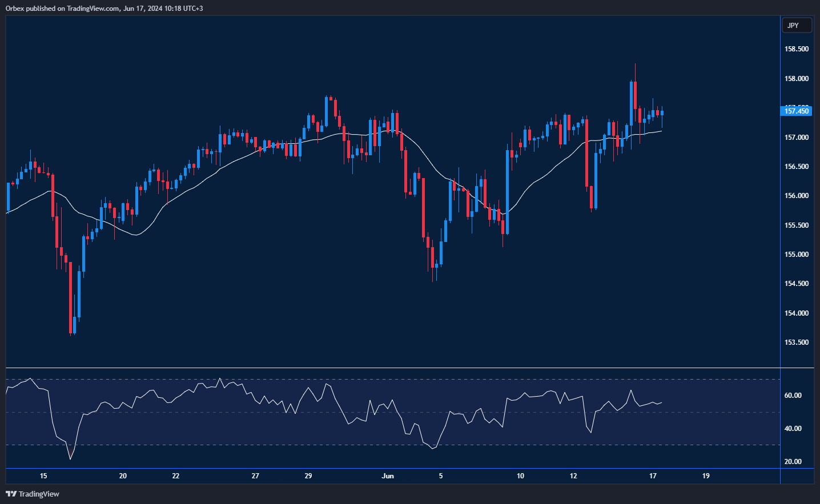
Task: Click the tallest red candle near 158.000
Action: (635, 95)
